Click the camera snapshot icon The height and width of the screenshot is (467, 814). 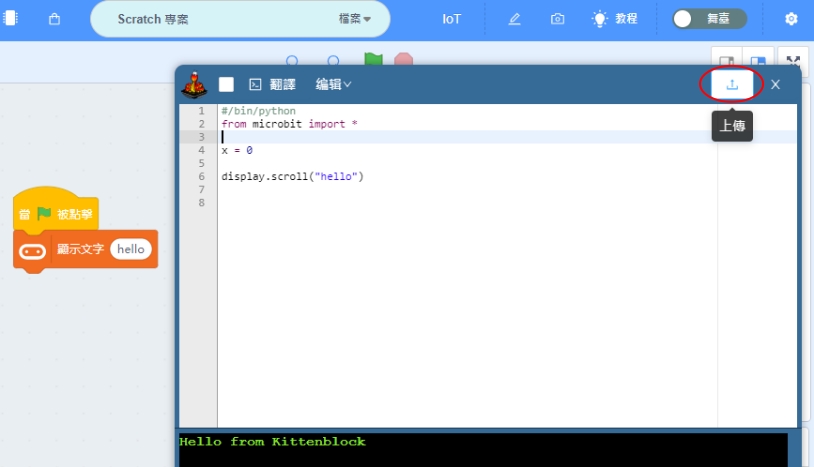(x=557, y=19)
